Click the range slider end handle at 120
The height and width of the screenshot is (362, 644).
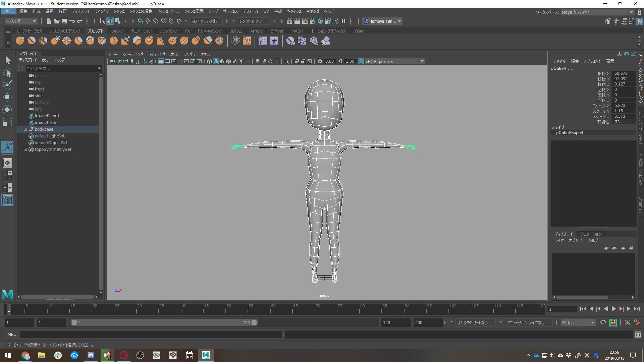click(x=254, y=322)
